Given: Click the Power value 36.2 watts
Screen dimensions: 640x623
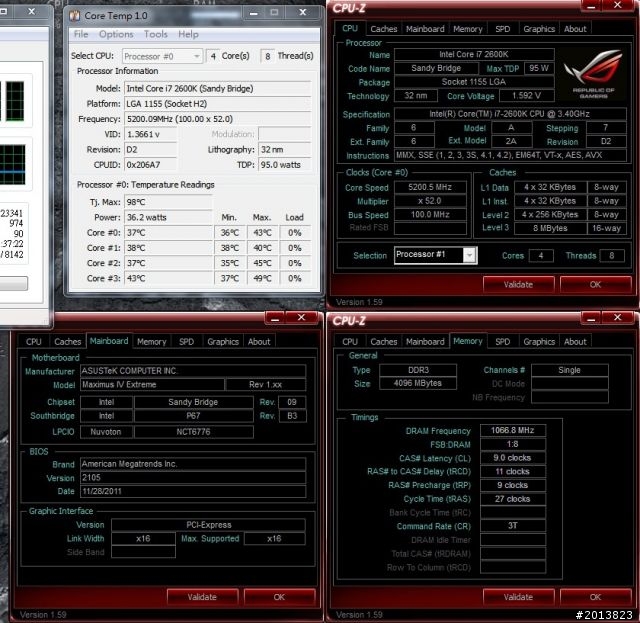Looking at the screenshot, I should click(168, 218).
